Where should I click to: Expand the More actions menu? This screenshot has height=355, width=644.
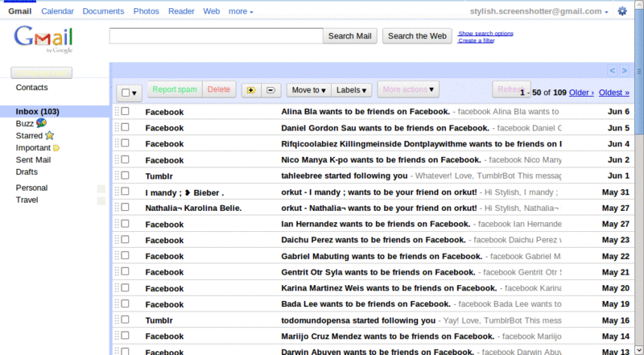408,89
